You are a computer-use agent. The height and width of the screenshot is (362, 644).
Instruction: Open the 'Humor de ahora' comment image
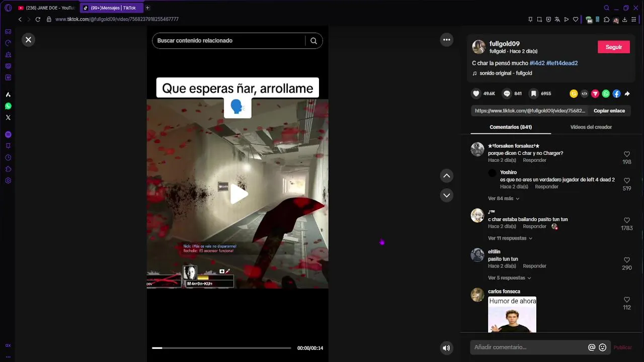coord(512,315)
